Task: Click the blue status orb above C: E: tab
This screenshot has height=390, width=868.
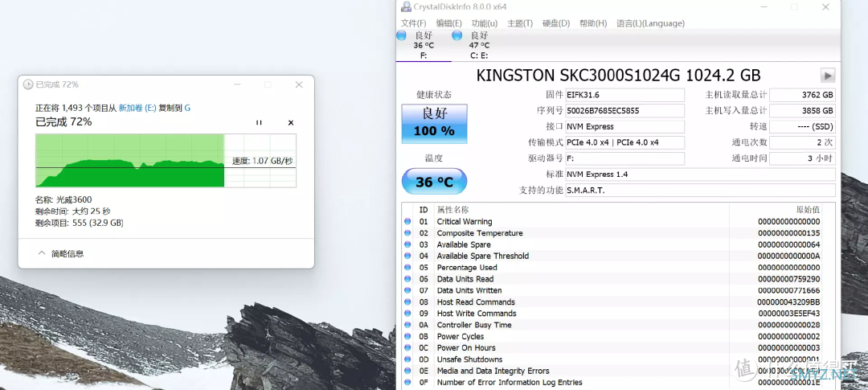Action: [x=457, y=35]
